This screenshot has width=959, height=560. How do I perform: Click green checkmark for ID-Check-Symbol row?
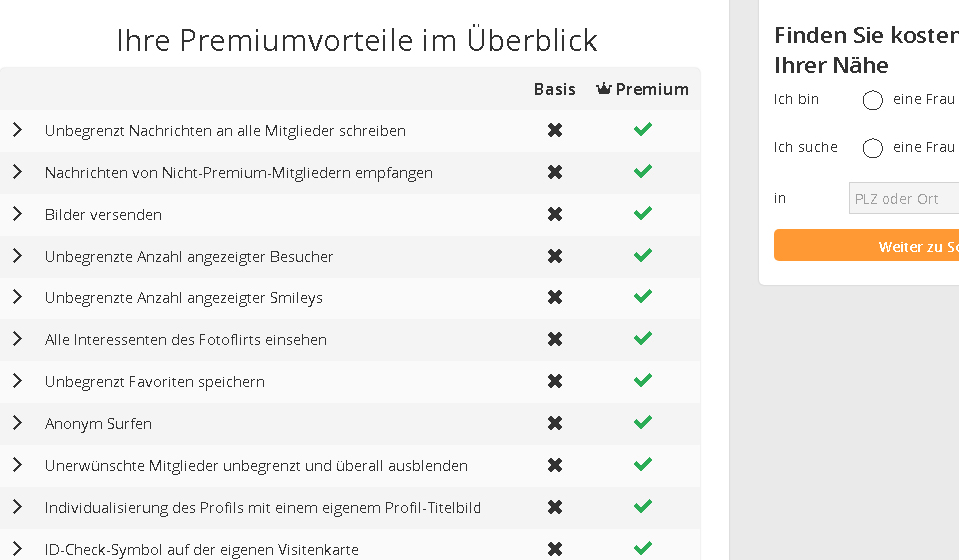pyautogui.click(x=643, y=548)
